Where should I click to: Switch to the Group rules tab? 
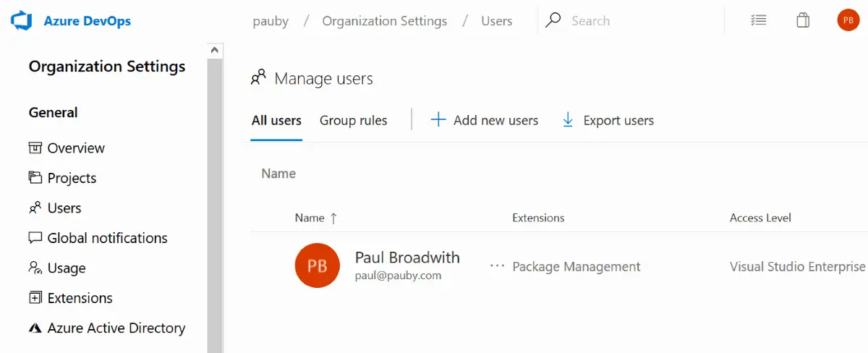(x=354, y=121)
